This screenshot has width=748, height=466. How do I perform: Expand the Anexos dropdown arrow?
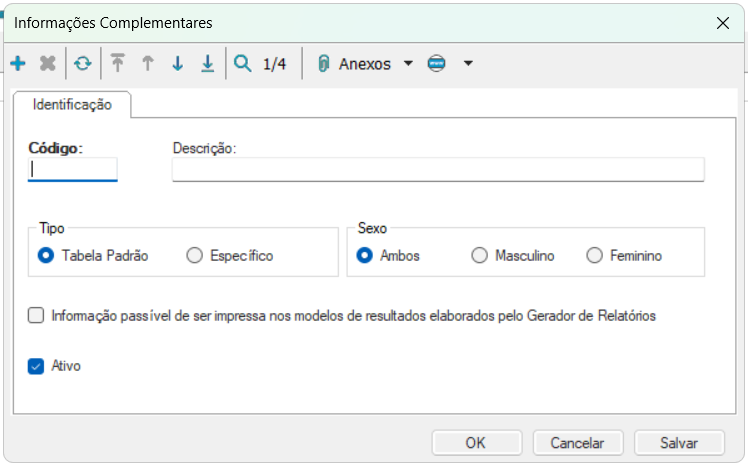(x=408, y=64)
